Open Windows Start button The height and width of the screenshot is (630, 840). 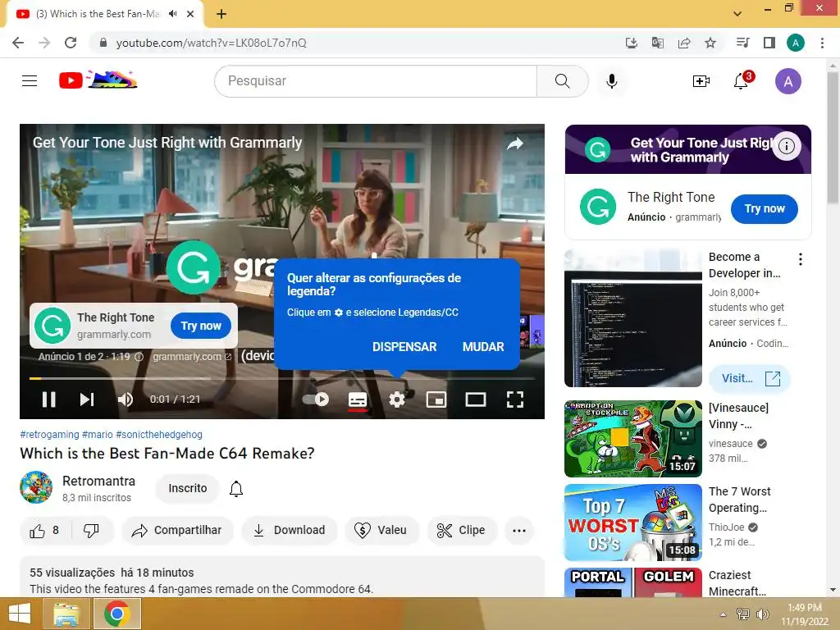[x=20, y=614]
